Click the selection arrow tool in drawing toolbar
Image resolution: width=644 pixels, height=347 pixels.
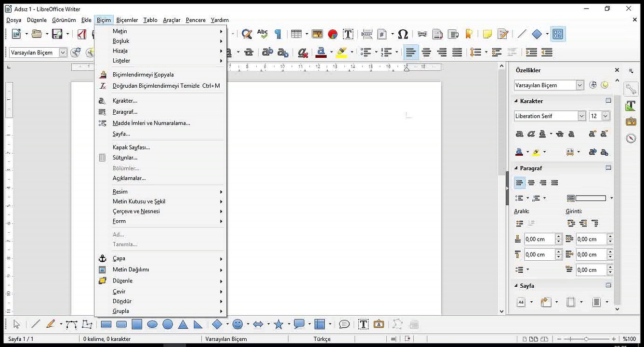point(17,324)
